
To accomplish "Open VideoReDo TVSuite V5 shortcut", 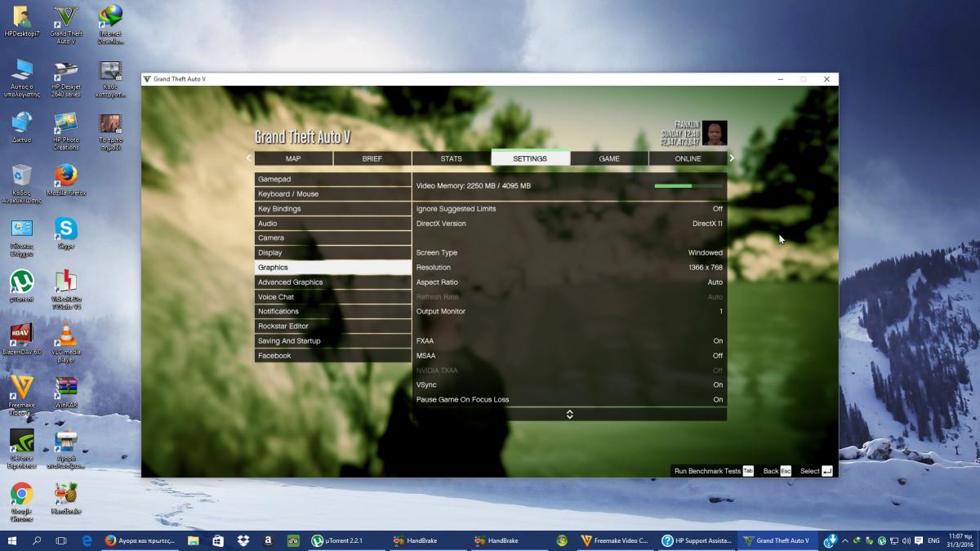I will pyautogui.click(x=65, y=290).
